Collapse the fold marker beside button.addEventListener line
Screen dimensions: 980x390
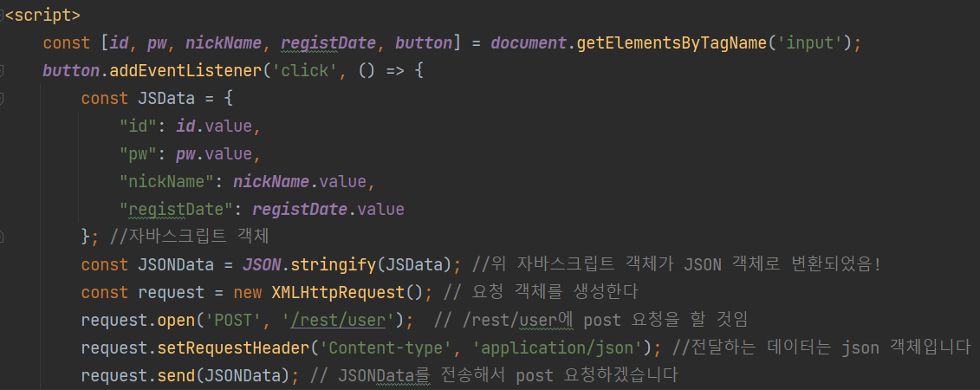[2, 71]
